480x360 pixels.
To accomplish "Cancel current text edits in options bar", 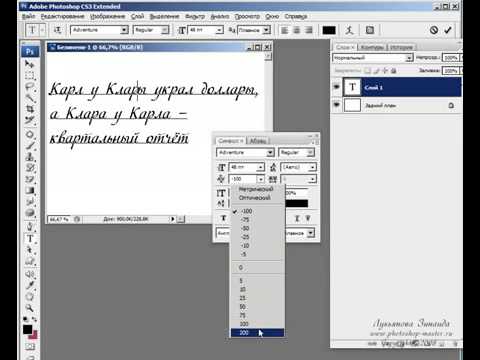I will 434,30.
